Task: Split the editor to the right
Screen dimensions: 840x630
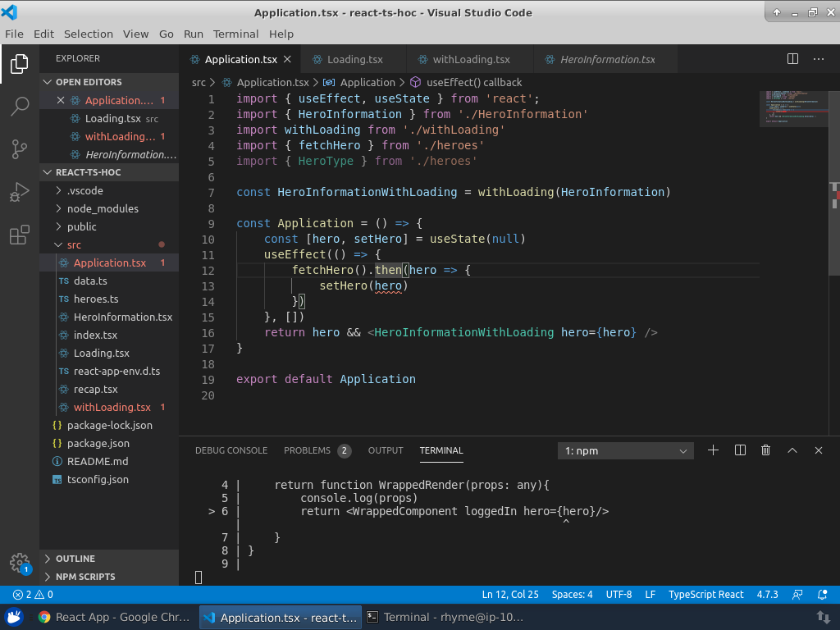Action: pyautogui.click(x=792, y=59)
